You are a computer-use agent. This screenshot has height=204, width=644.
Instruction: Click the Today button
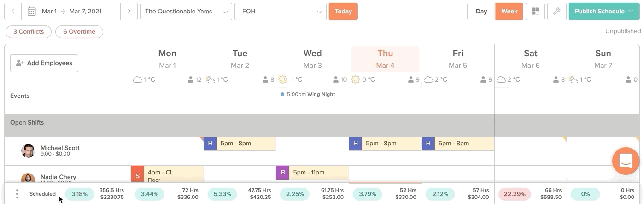click(343, 12)
